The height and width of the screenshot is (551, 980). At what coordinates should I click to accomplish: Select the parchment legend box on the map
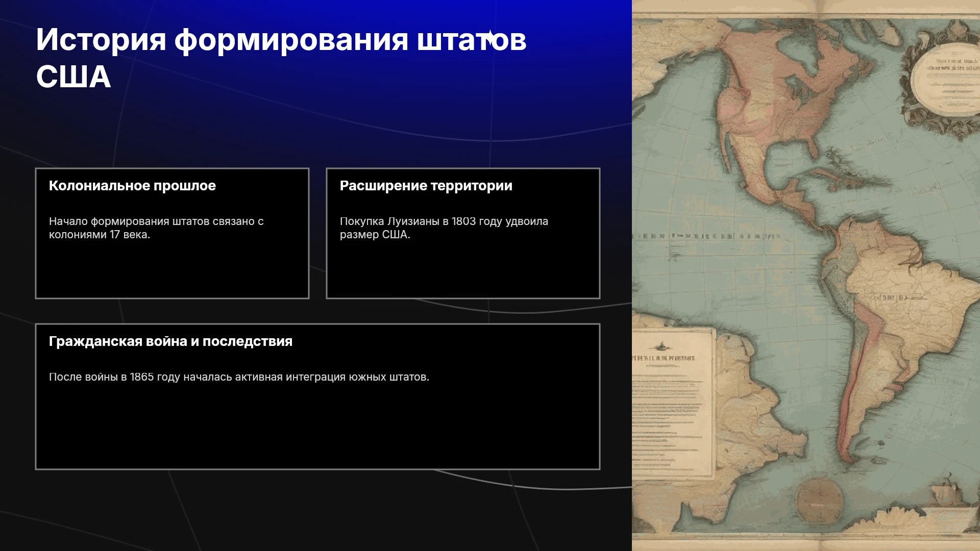point(673,403)
